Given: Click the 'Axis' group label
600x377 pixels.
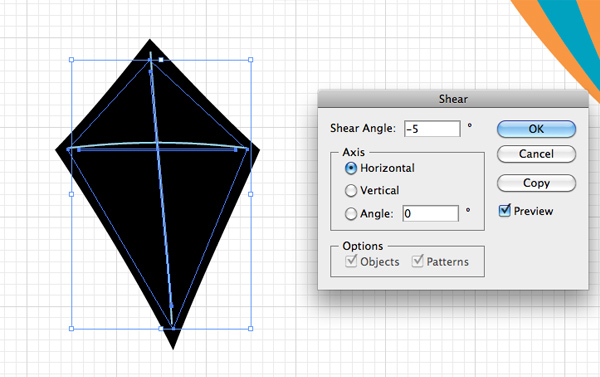Looking at the screenshot, I should click(354, 152).
